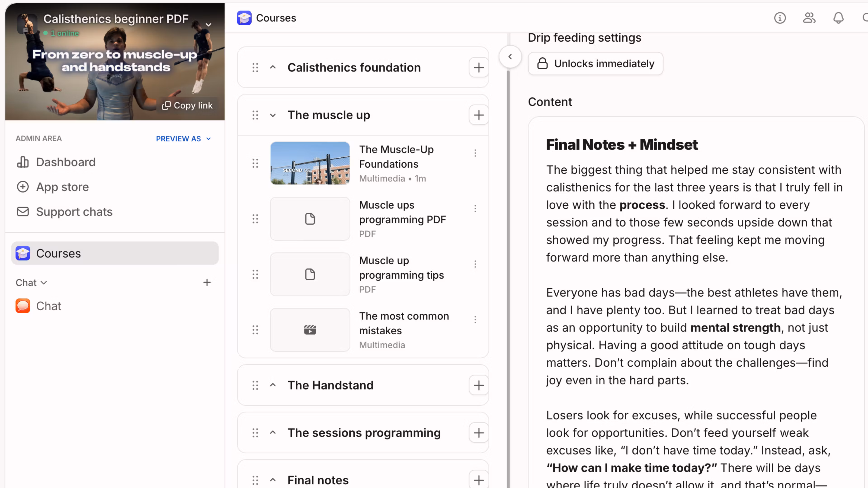Open the Preview As dropdown

click(x=183, y=139)
